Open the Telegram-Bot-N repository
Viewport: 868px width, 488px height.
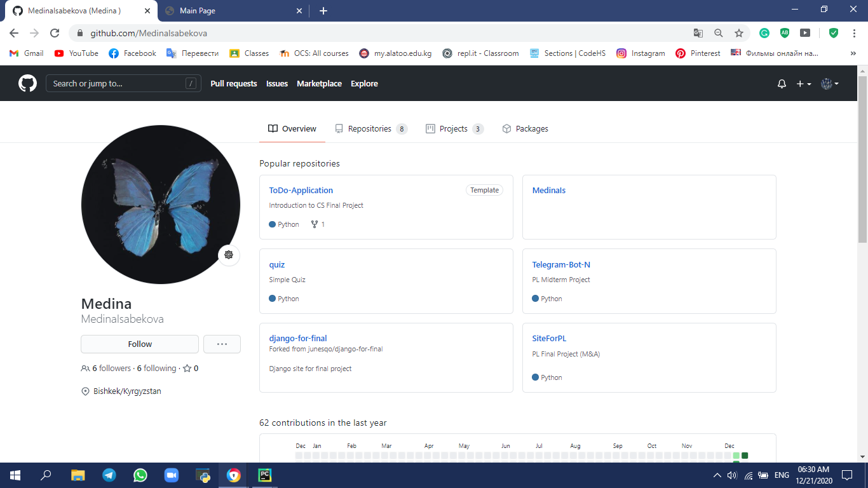[x=561, y=264]
